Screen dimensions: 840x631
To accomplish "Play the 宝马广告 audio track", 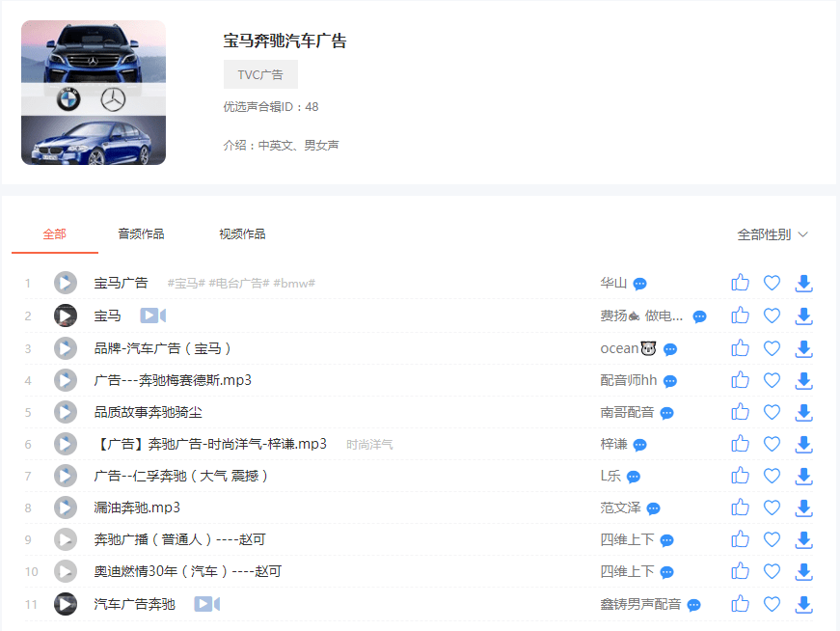I will [66, 283].
